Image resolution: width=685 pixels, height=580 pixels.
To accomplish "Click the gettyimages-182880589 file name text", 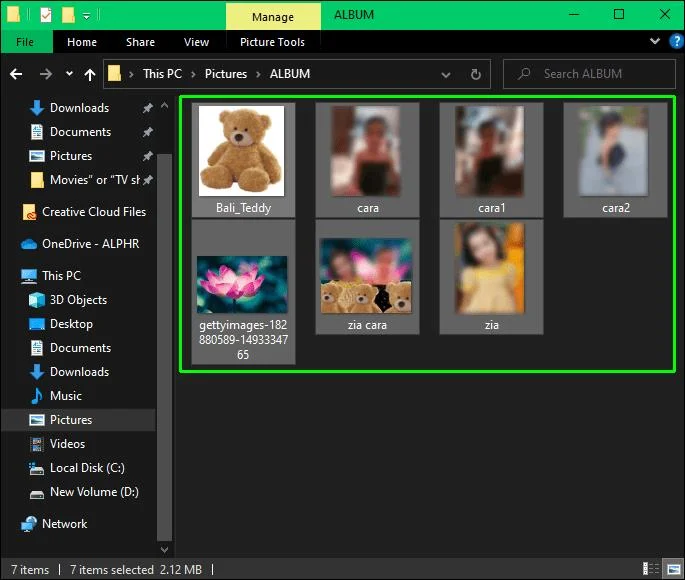I will [x=243, y=340].
